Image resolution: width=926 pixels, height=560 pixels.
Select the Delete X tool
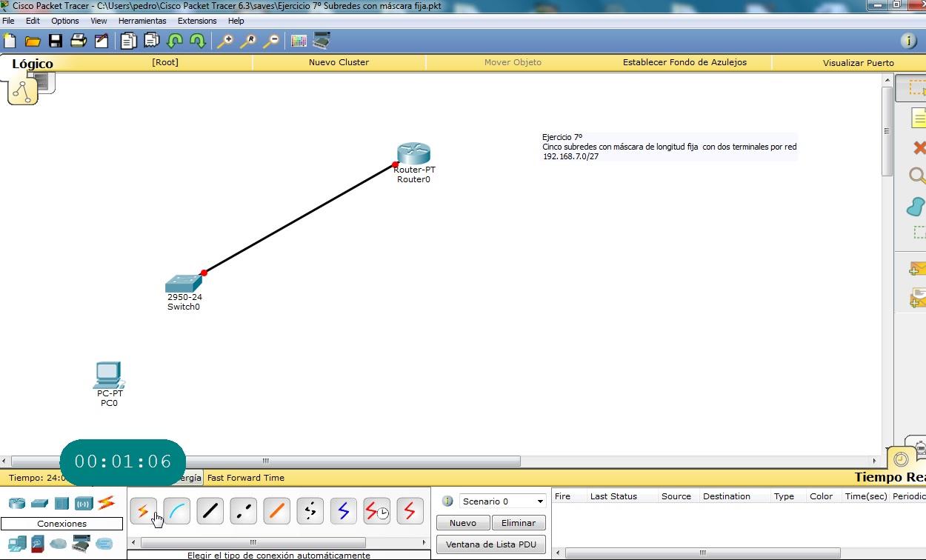coord(919,147)
